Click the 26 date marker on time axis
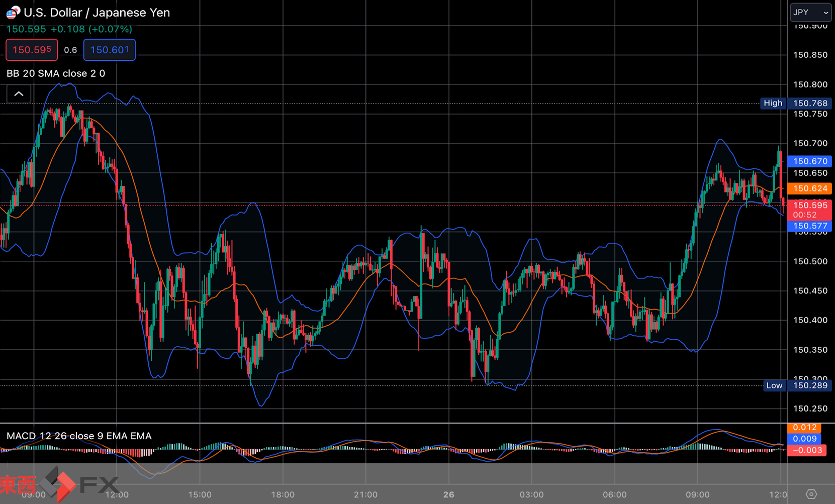 (x=449, y=494)
